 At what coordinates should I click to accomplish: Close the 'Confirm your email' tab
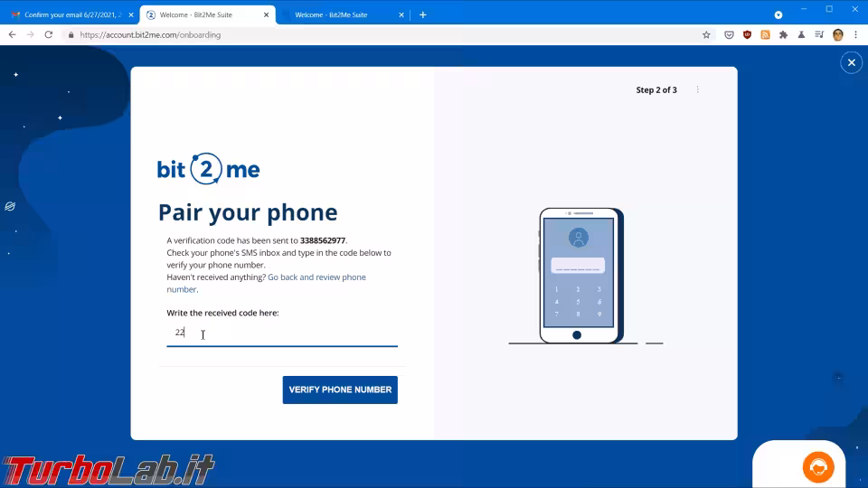click(131, 15)
